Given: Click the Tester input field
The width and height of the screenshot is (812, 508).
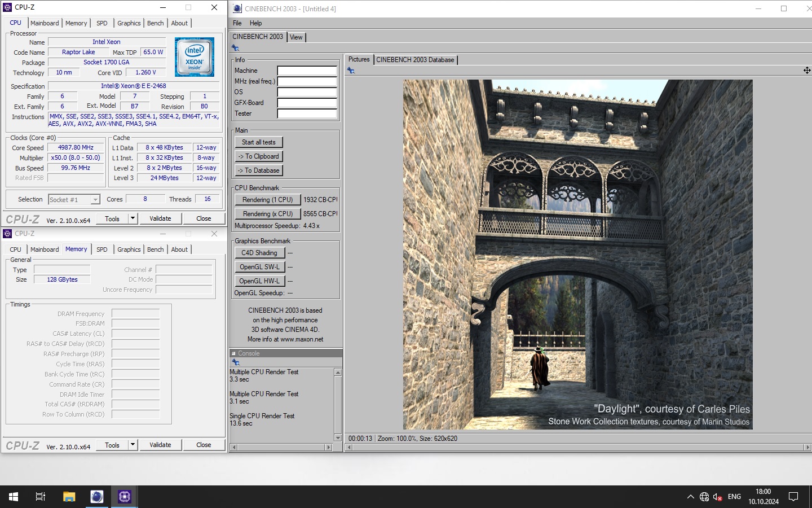Looking at the screenshot, I should coord(307,114).
